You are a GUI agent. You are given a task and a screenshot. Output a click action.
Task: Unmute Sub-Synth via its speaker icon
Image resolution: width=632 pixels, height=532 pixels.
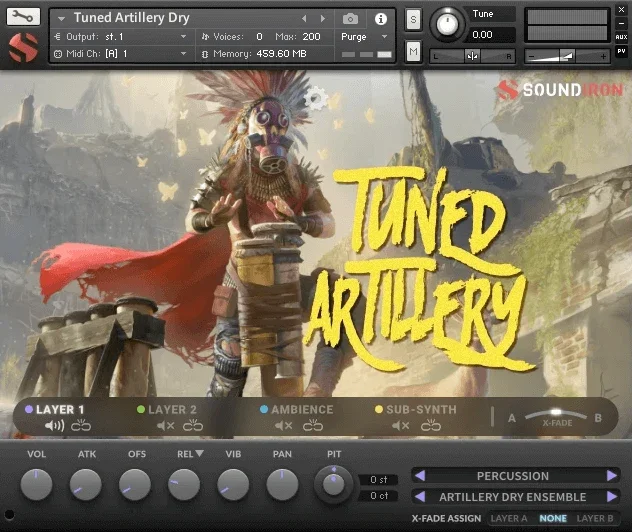(x=401, y=426)
